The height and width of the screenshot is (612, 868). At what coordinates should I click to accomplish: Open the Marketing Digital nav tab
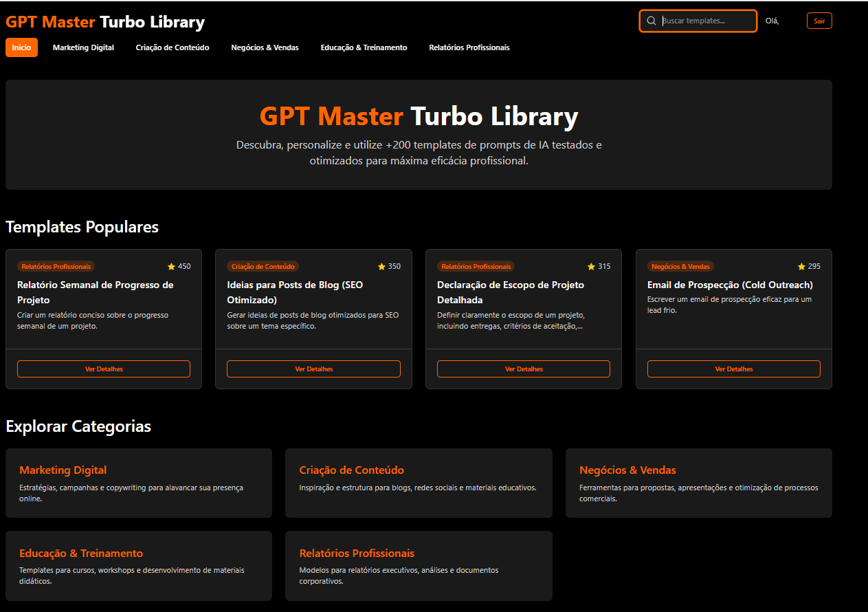[x=83, y=47]
